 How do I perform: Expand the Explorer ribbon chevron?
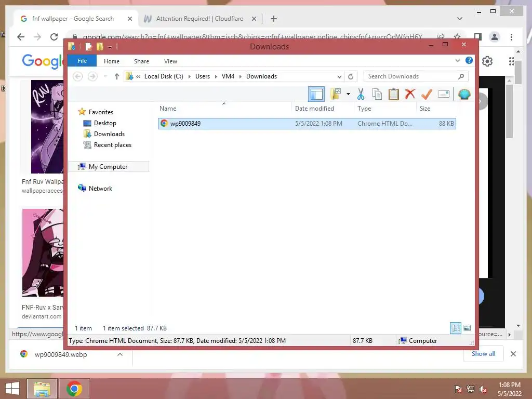(x=457, y=61)
